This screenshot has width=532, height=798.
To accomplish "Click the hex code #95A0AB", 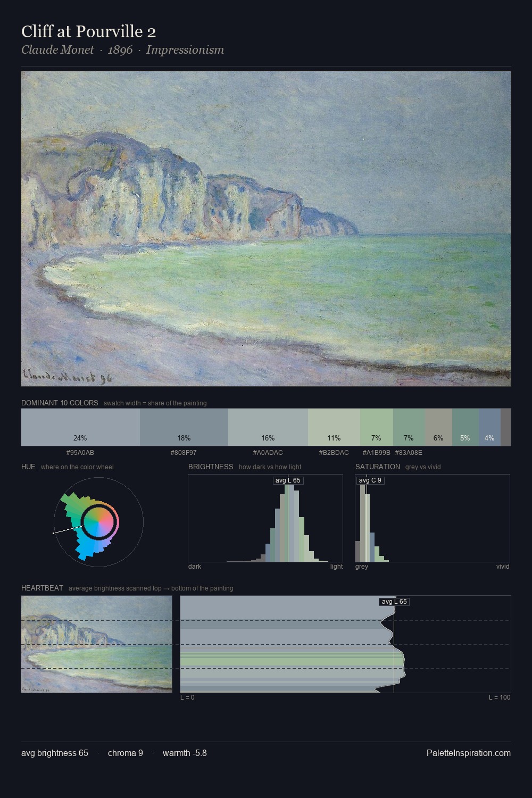I will point(80,453).
